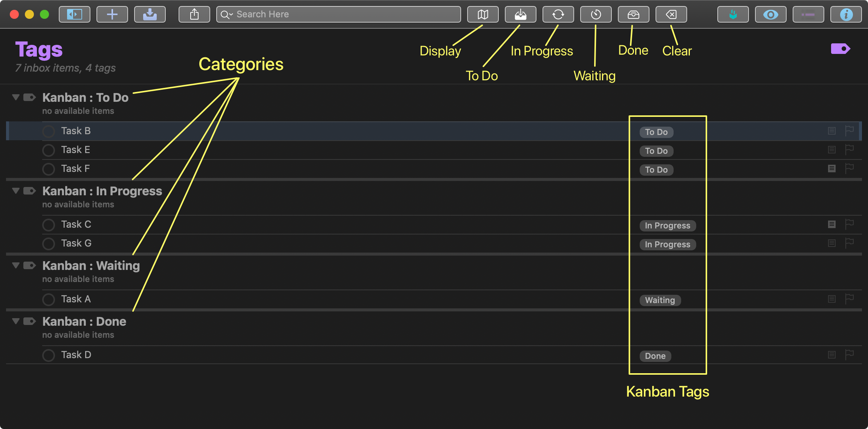This screenshot has height=429, width=868.
Task: Toggle the sidebar with toolbar button
Action: coord(75,15)
